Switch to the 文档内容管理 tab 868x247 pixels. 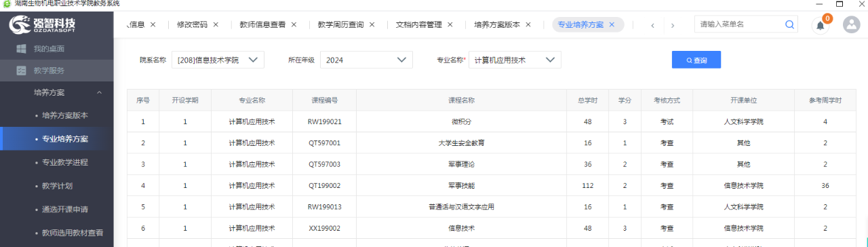pyautogui.click(x=418, y=24)
